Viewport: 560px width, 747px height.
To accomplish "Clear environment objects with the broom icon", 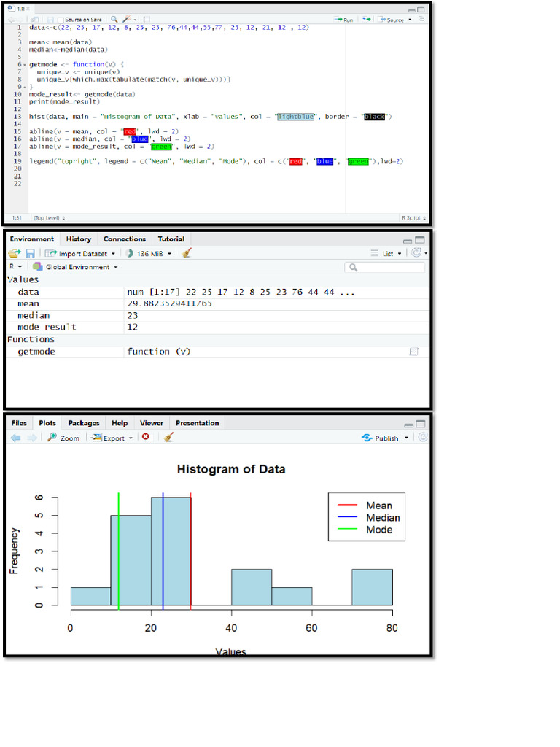I will pyautogui.click(x=187, y=252).
